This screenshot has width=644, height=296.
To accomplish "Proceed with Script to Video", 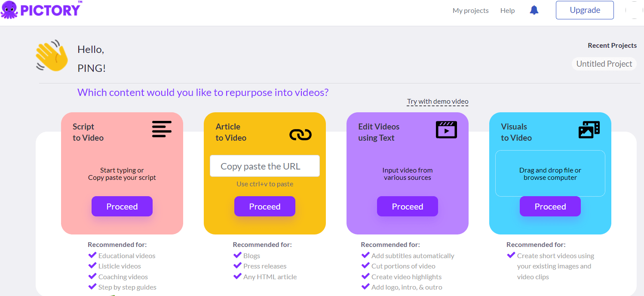I will point(122,206).
